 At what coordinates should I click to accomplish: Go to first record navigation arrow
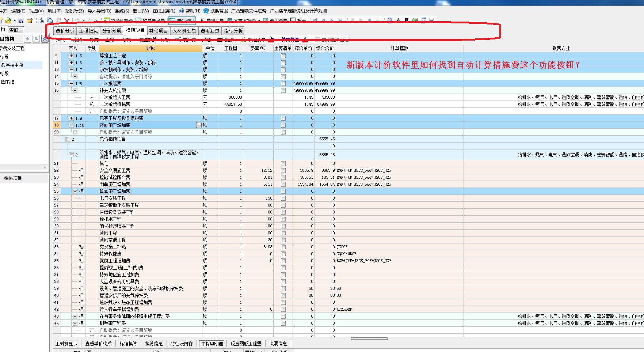(315, 20)
